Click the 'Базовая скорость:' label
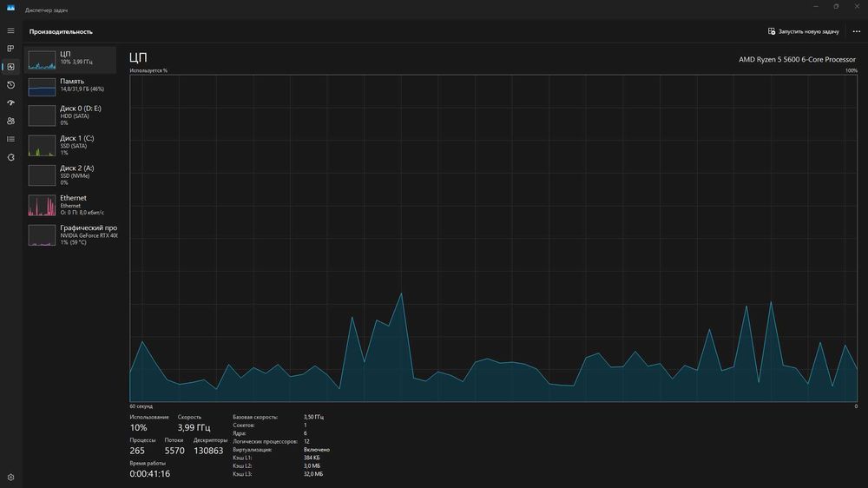This screenshot has width=868, height=488. 255,417
